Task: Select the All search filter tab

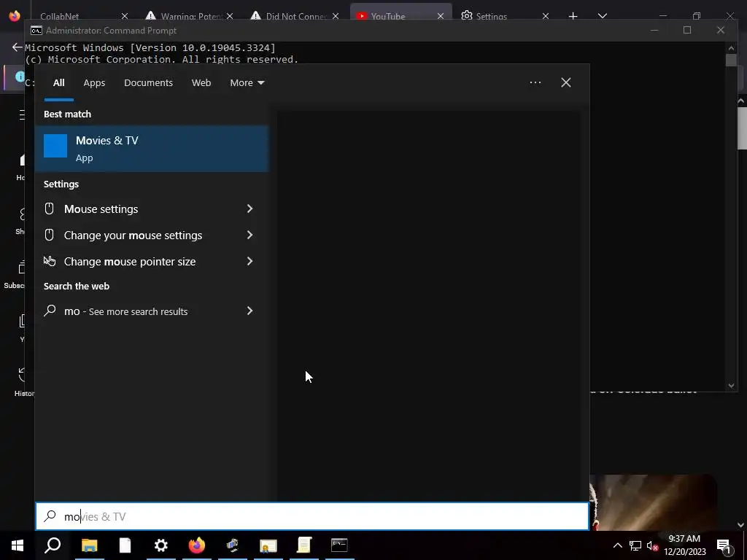Action: (58, 83)
